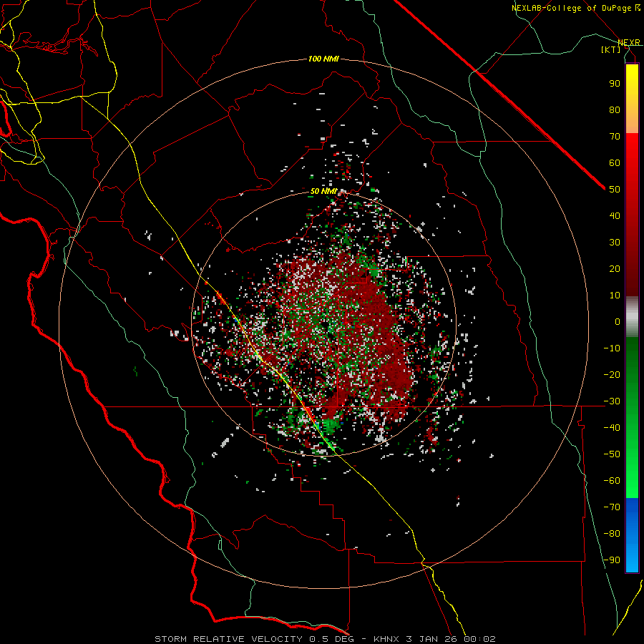Select the -10 value on velocity scale
Viewport: 644px width, 644px height.
click(612, 348)
